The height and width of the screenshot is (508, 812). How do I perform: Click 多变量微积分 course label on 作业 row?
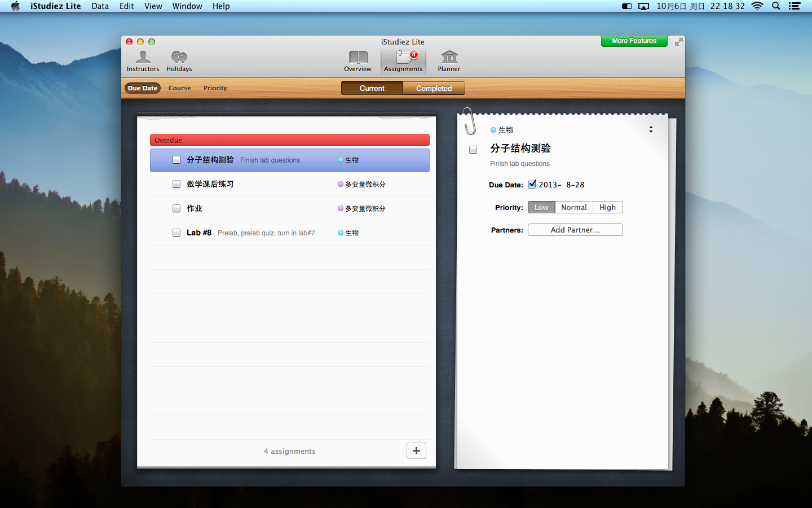click(365, 208)
